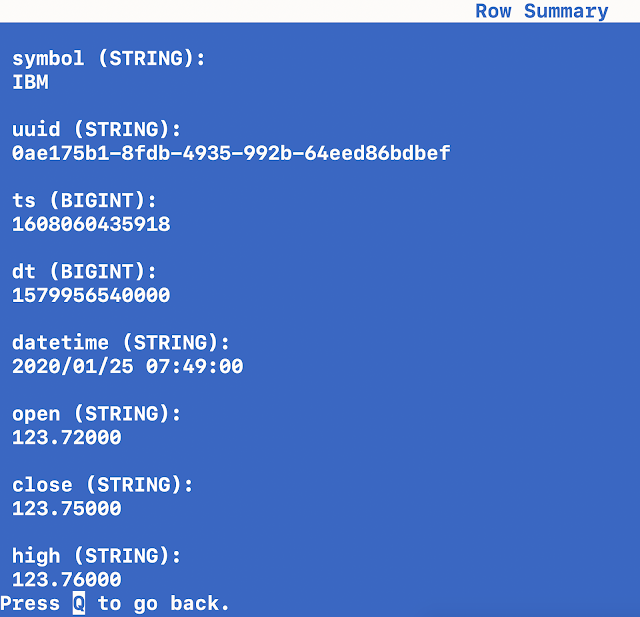
Task: Select the dt value 1579956540000
Action: 91,296
